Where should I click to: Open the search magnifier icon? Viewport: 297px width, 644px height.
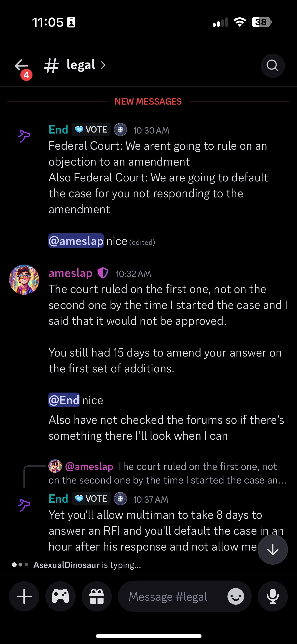pos(273,66)
